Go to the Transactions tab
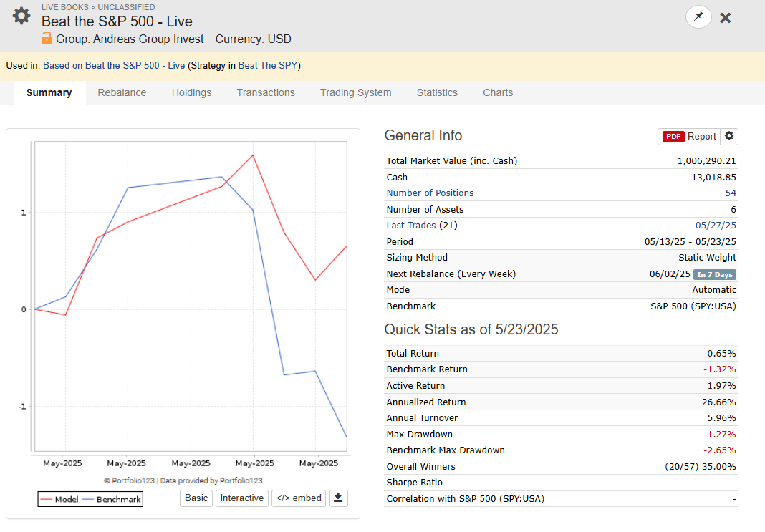Screen dimensions: 765x532 [266, 92]
